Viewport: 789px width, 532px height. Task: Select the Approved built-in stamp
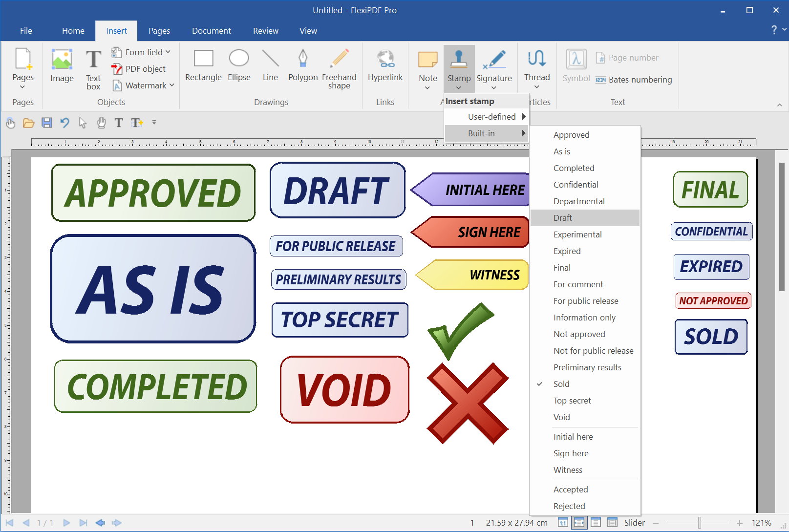[x=571, y=134]
